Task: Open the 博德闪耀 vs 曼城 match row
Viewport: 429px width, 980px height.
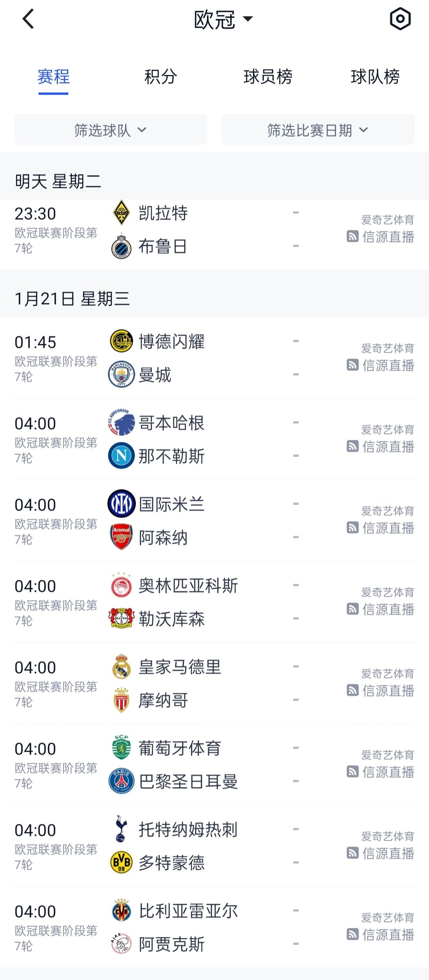Action: (x=214, y=358)
